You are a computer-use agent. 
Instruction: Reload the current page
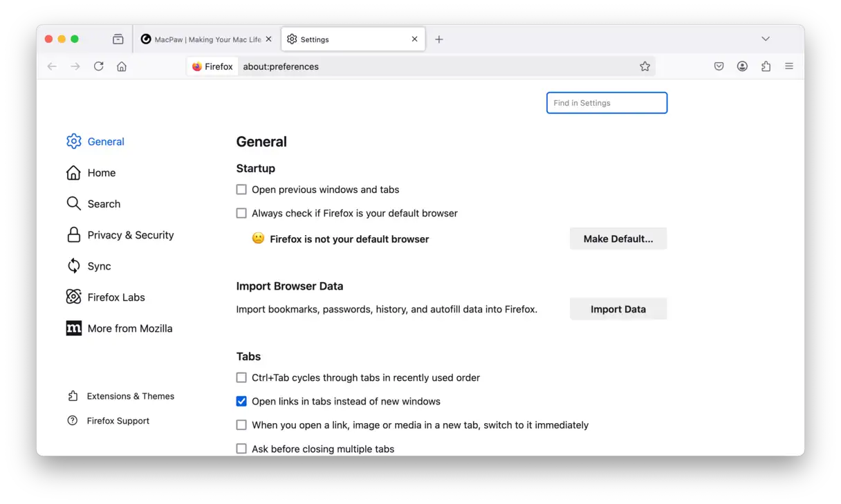point(99,66)
